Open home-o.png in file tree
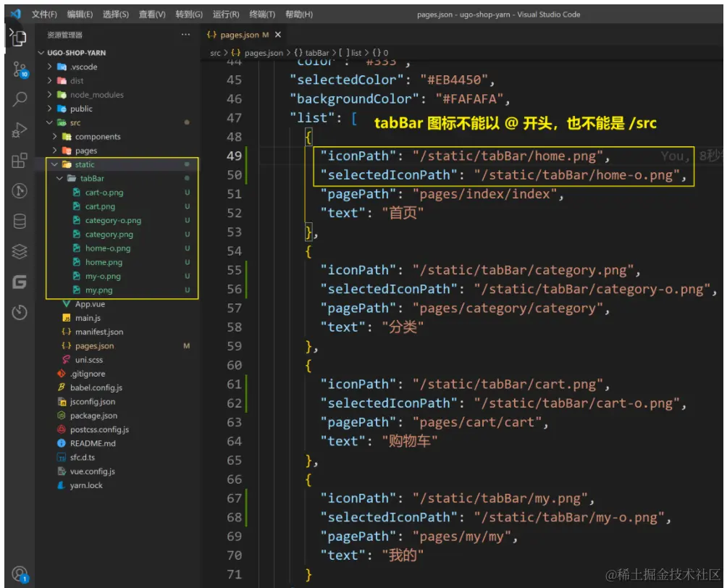The image size is (727, 588). [108, 248]
